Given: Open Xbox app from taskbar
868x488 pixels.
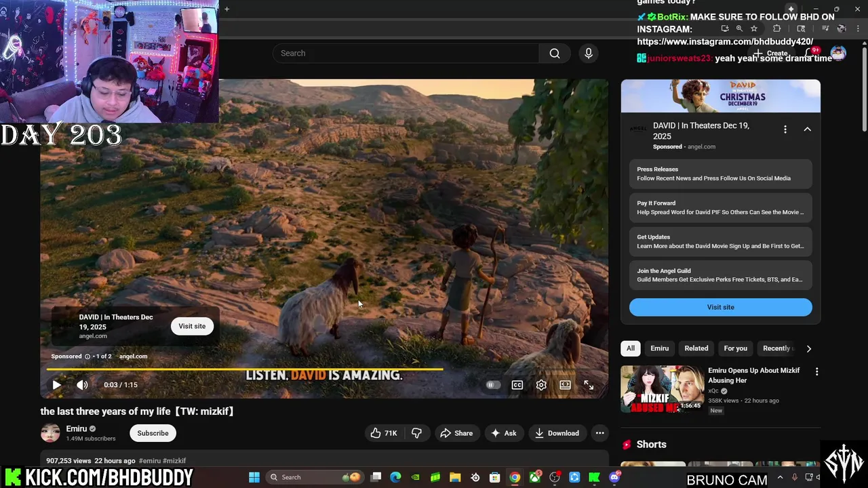Looking at the screenshot, I should pyautogui.click(x=535, y=477).
